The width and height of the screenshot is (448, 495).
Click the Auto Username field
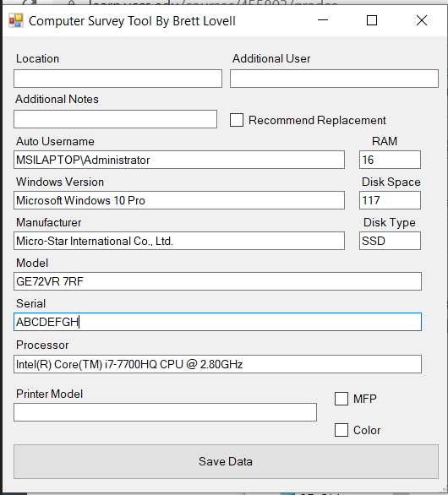point(179,160)
